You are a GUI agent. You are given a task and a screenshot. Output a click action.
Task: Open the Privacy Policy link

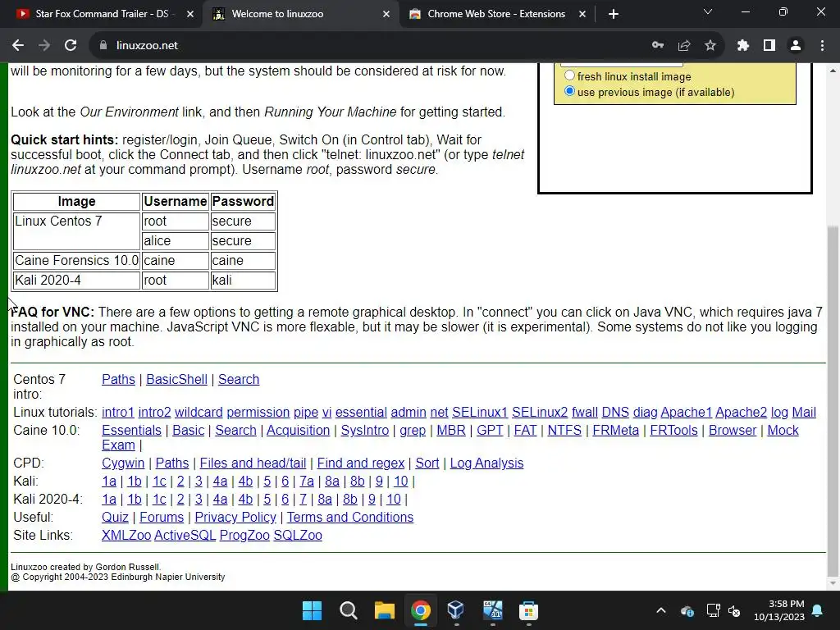pos(235,517)
